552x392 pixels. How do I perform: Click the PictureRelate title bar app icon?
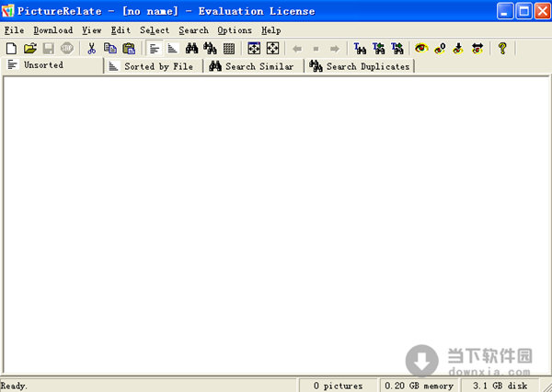(x=7, y=11)
